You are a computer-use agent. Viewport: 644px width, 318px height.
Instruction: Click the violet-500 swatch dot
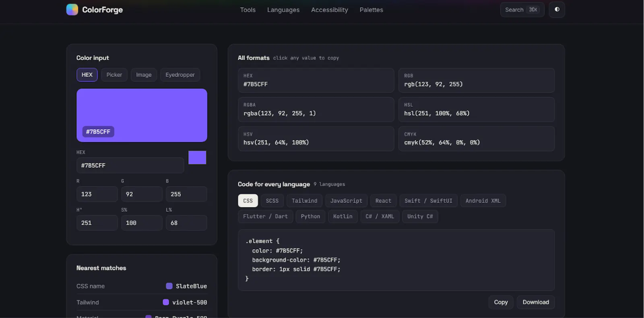coord(166,302)
